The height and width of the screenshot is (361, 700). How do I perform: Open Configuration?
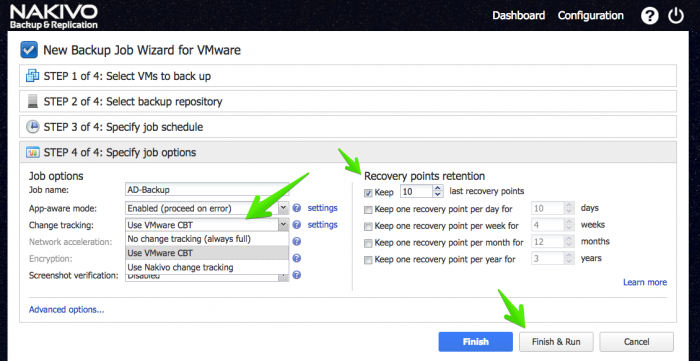(591, 16)
